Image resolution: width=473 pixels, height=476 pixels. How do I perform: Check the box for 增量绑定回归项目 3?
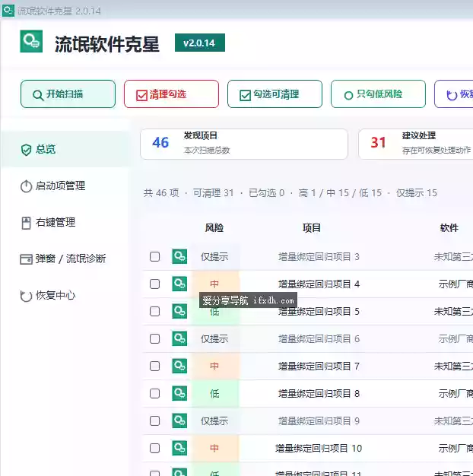(155, 256)
